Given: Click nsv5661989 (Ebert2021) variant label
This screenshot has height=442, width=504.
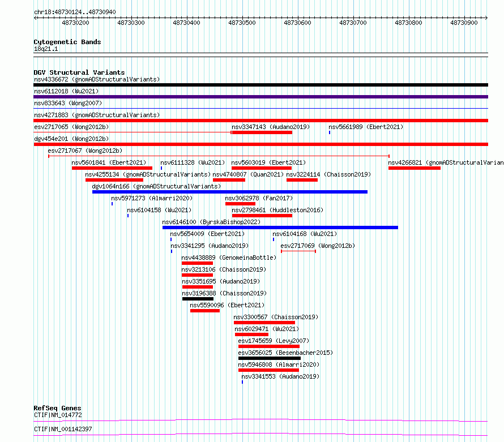Looking at the screenshot, I should pos(366,127).
